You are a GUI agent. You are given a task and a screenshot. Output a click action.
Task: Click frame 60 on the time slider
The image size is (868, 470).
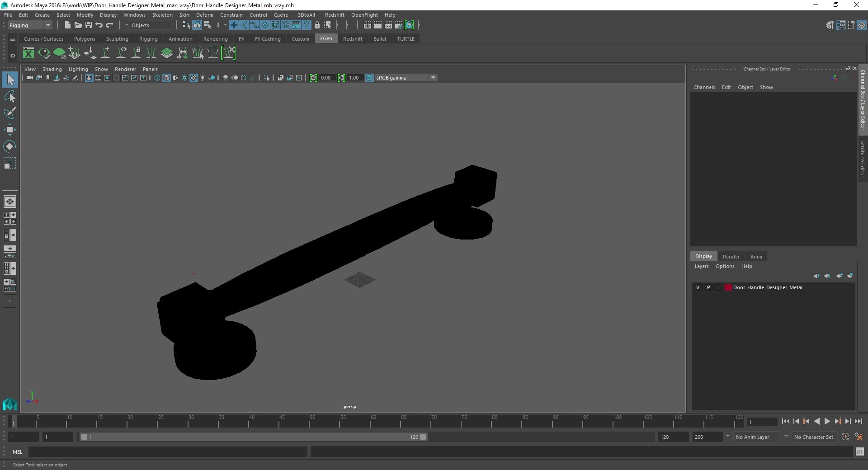373,421
